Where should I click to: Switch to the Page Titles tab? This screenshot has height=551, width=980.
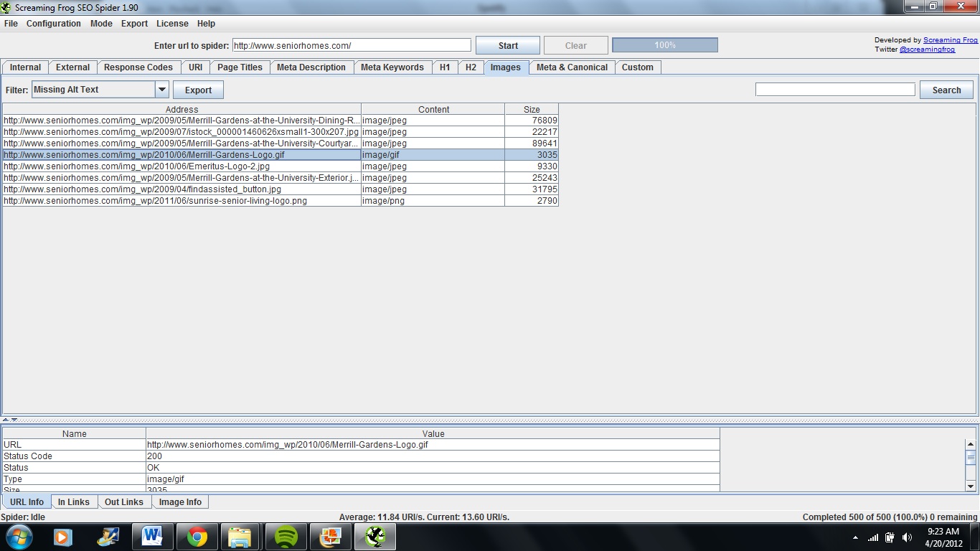[240, 67]
